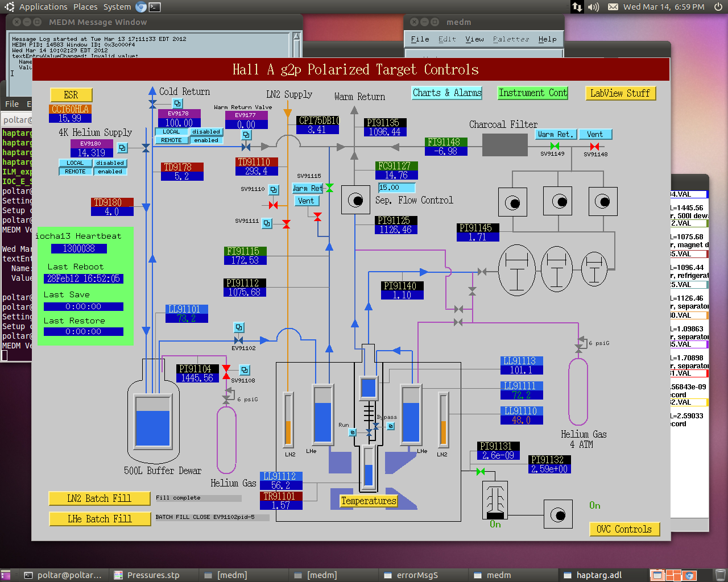
Task: Open SV91108 related display icon
Action: tap(245, 370)
